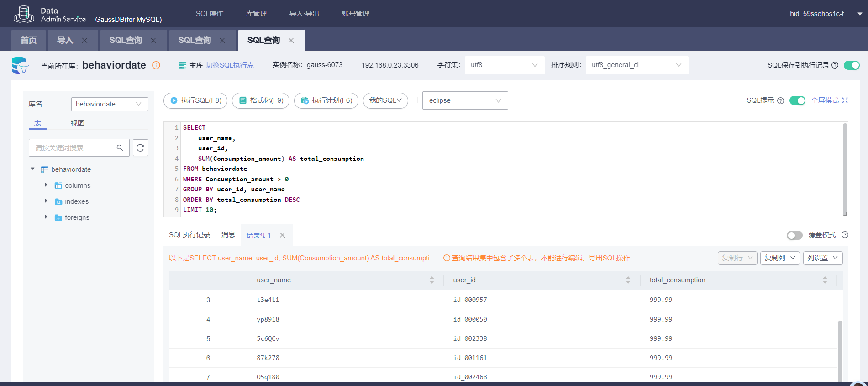The image size is (868, 386).
Task: Collapse the behaviordate tree node
Action: click(x=32, y=169)
